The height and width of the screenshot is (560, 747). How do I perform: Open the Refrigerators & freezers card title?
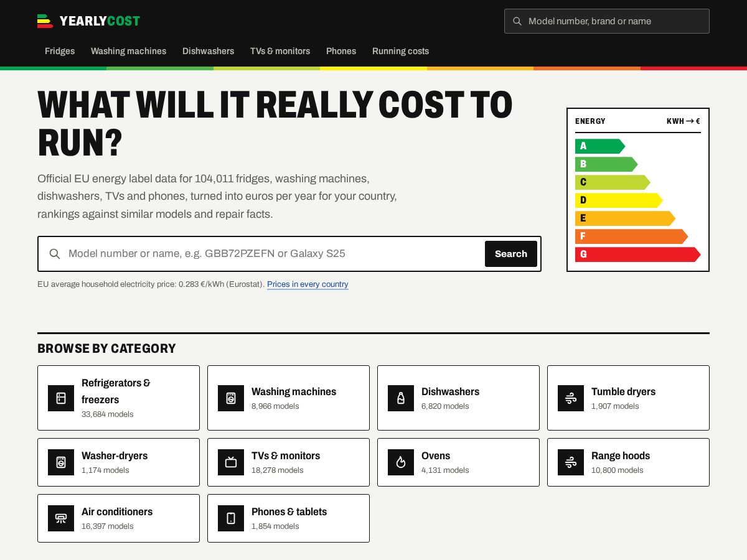pos(116,391)
